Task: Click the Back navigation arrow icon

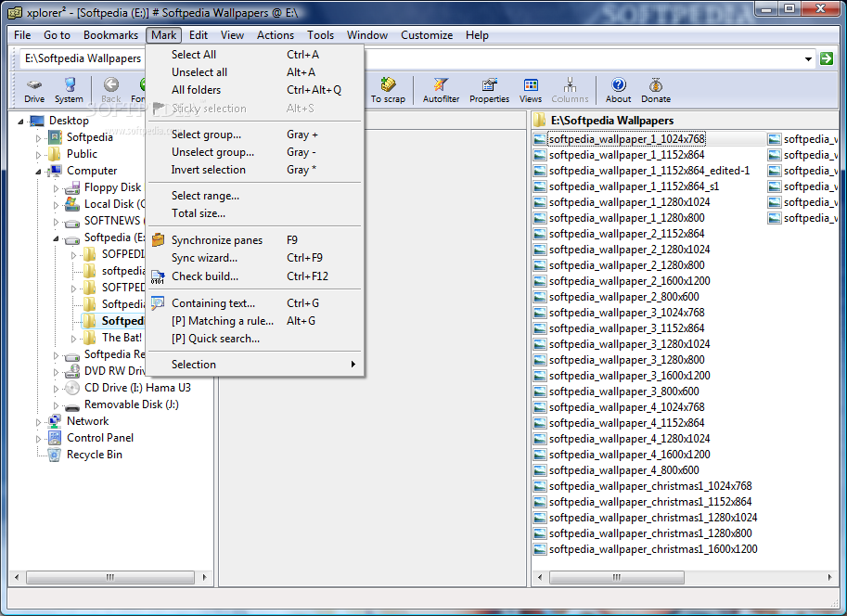Action: point(111,84)
